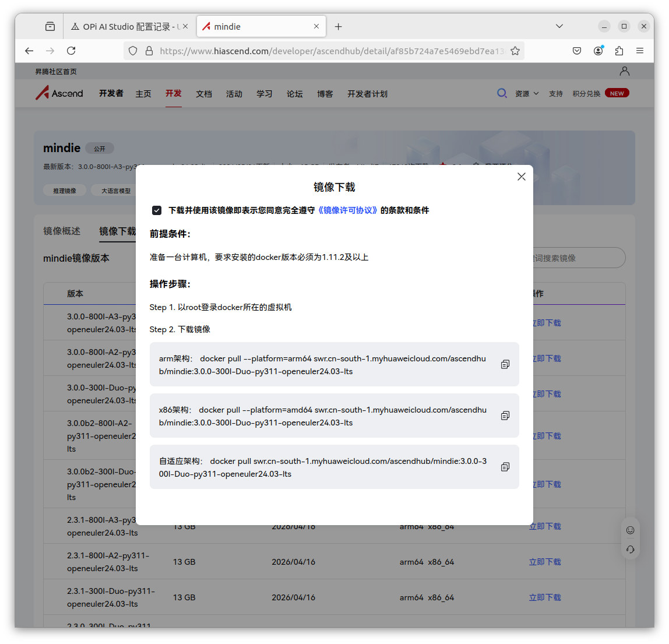Copy the arm architecture docker pull command
This screenshot has height=644, width=669.
[505, 364]
